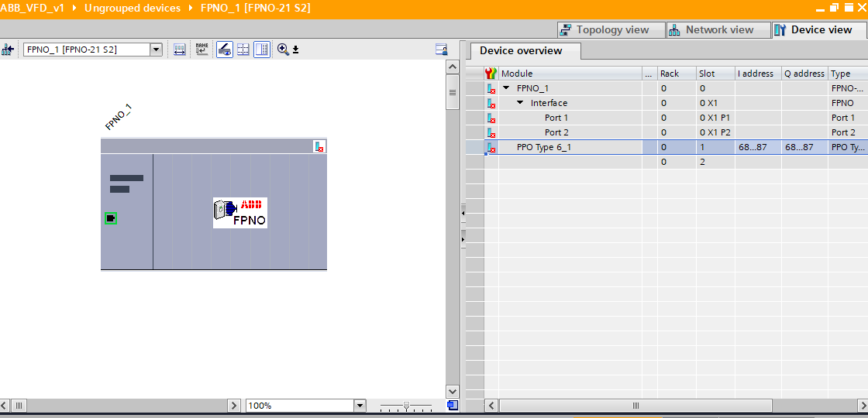
Task: Click the ABB FPNO device image
Action: coord(240,213)
